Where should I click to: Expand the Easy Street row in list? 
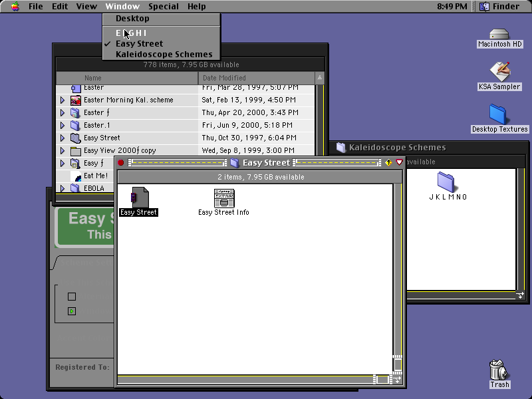63,138
